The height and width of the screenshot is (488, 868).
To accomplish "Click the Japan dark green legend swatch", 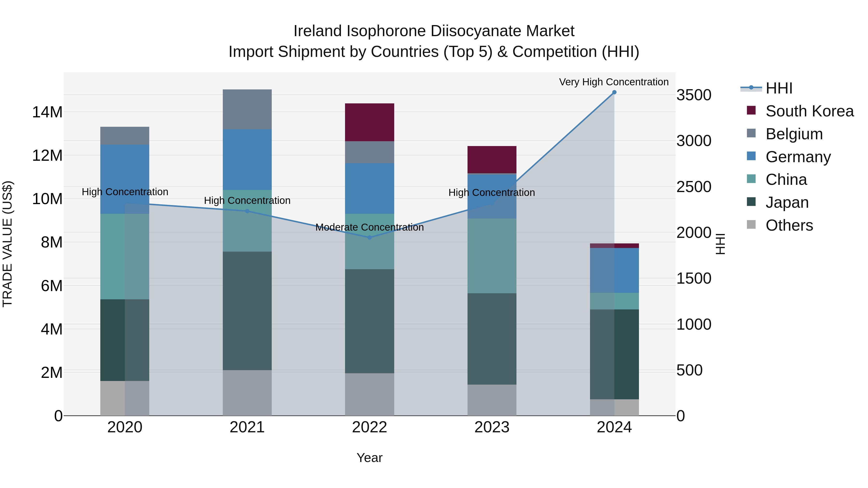I will [x=751, y=202].
